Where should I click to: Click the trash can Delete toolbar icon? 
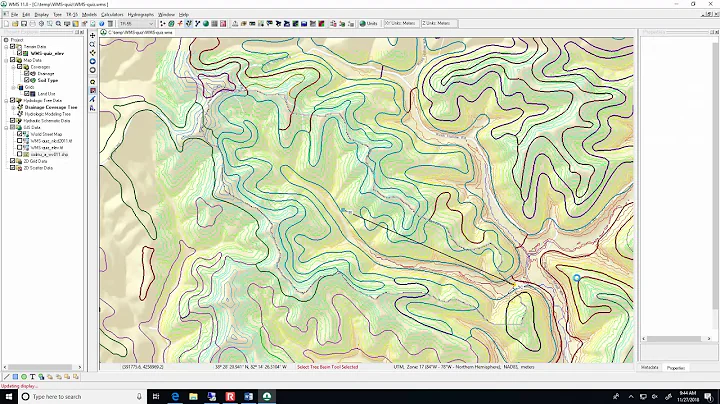(110, 23)
